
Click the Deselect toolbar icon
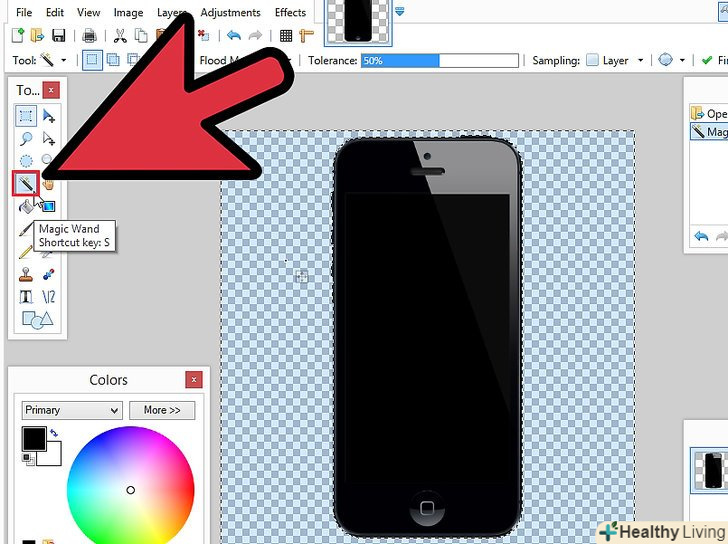click(x=203, y=35)
